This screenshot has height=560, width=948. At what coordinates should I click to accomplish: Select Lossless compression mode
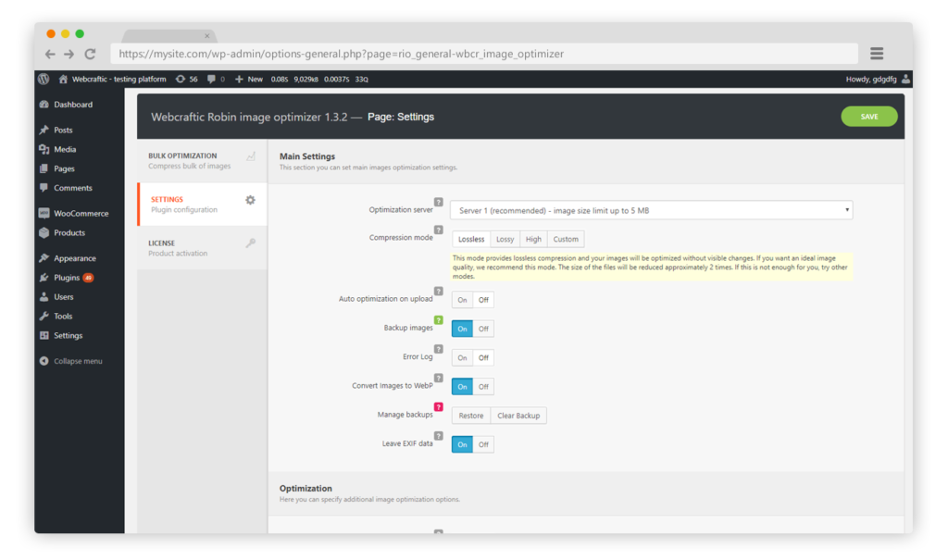click(x=471, y=239)
